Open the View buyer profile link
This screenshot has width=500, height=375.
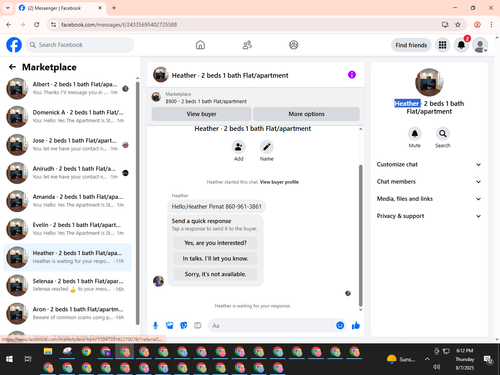(279, 182)
